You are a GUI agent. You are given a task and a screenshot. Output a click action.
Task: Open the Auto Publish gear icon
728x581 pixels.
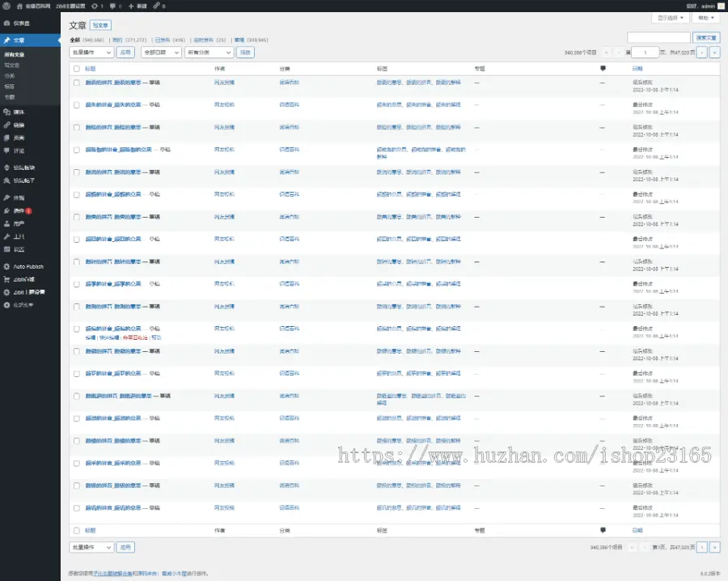coord(7,266)
